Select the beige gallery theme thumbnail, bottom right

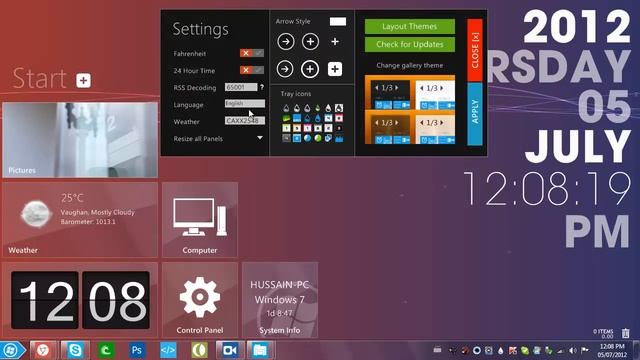435,129
